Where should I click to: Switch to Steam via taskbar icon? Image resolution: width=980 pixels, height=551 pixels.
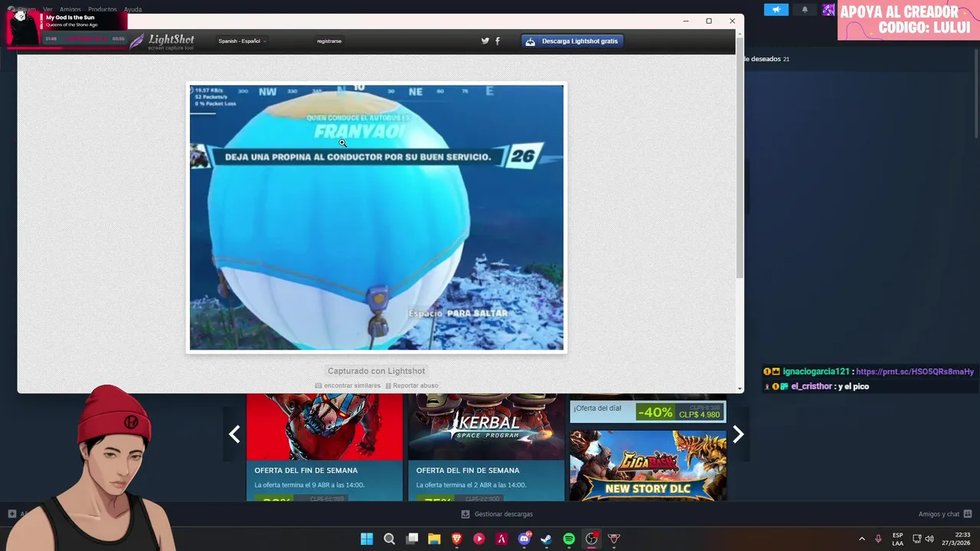(x=546, y=539)
